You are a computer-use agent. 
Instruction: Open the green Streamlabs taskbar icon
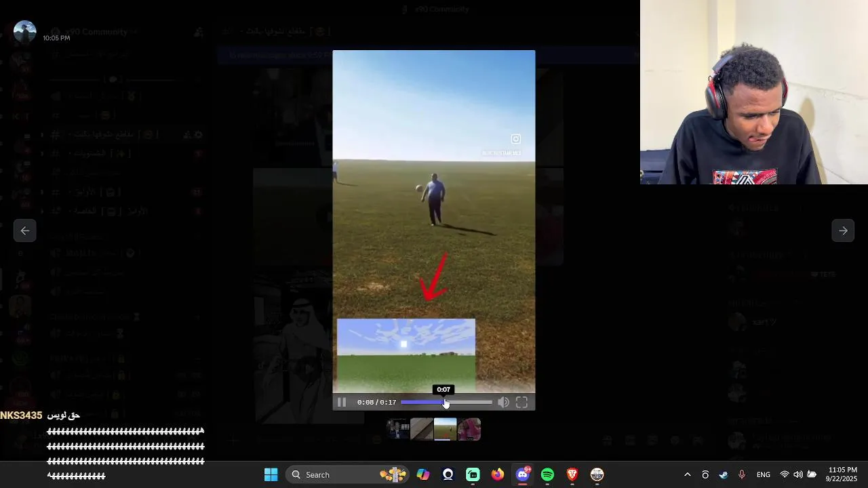(473, 474)
